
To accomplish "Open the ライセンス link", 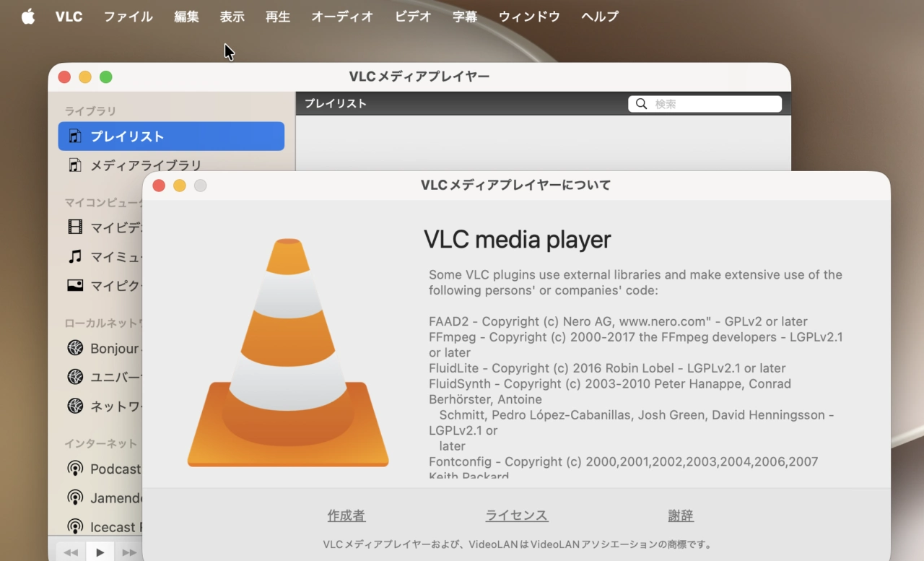I will pyautogui.click(x=517, y=516).
